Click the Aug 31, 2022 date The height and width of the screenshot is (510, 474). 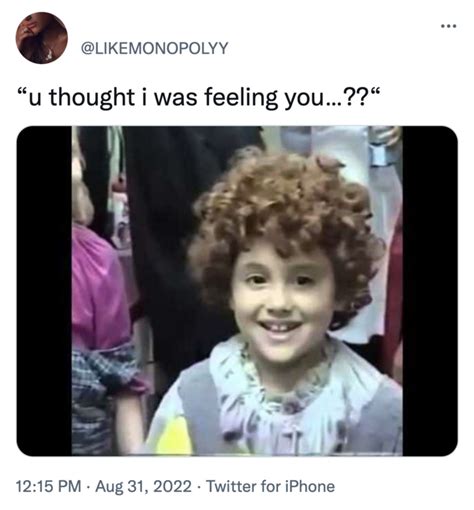[143, 486]
